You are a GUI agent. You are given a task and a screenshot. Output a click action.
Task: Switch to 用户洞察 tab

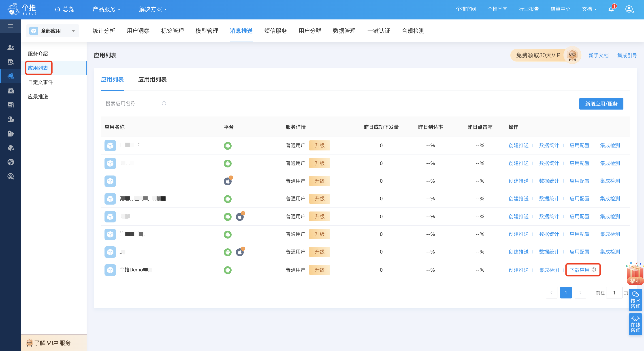[x=138, y=31]
